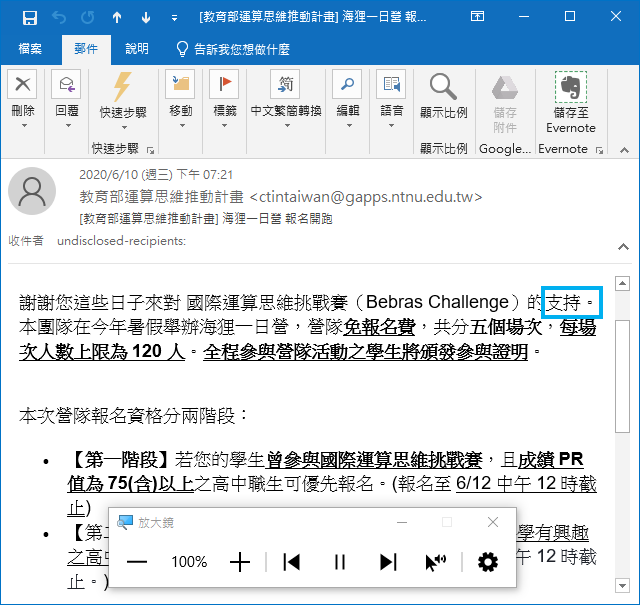
Task: Click the Delete (刪除) message icon
Action: point(22,85)
